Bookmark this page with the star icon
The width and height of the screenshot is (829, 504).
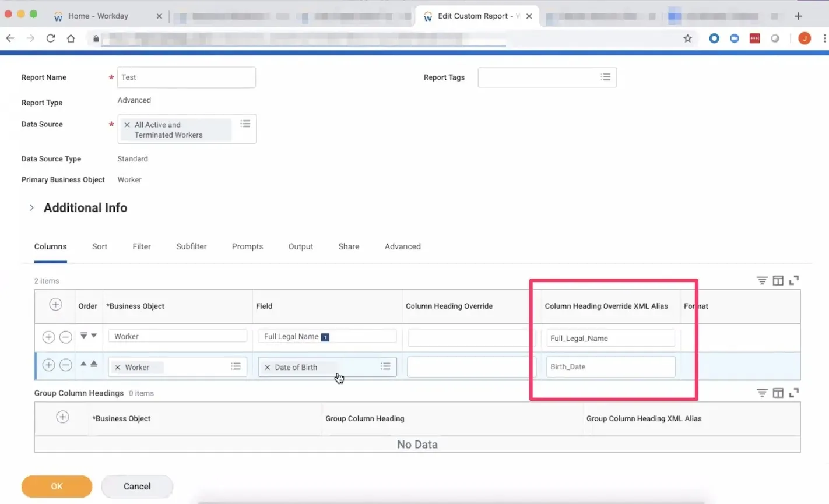tap(688, 38)
